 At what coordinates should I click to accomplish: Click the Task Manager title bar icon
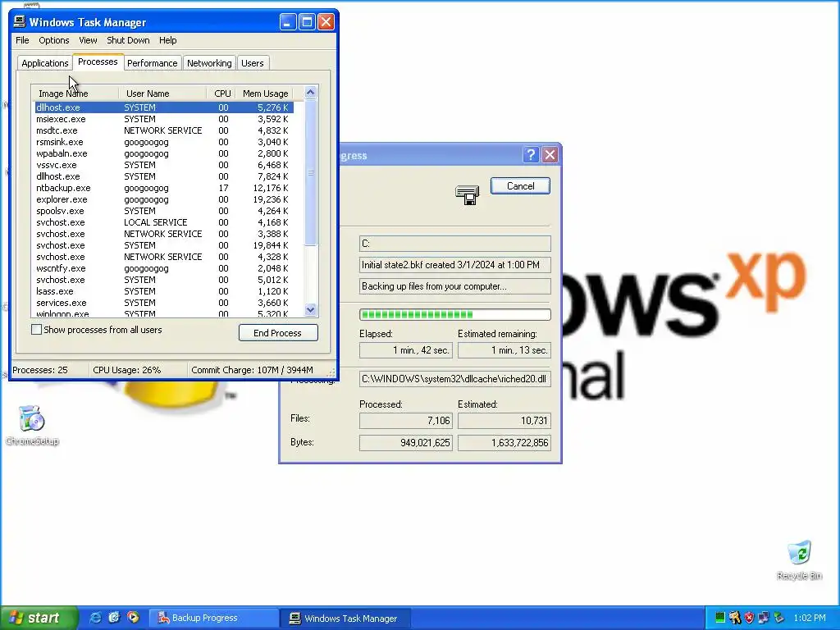point(20,22)
